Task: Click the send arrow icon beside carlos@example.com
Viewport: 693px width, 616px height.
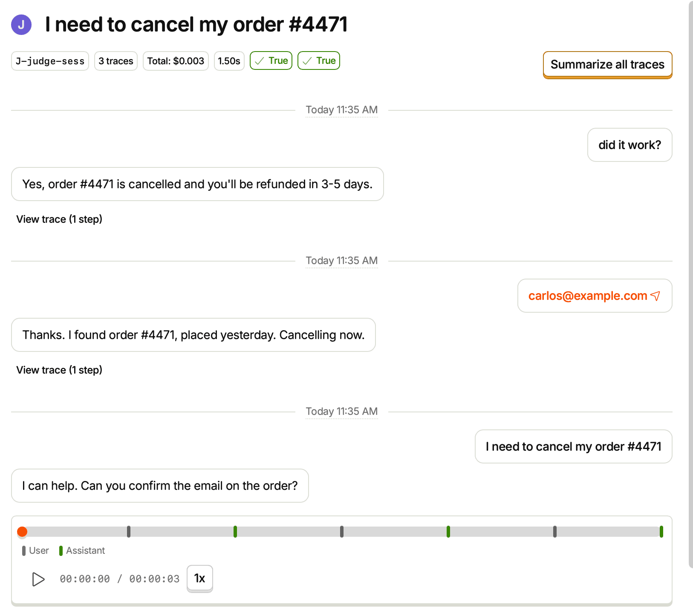Action: pos(655,296)
